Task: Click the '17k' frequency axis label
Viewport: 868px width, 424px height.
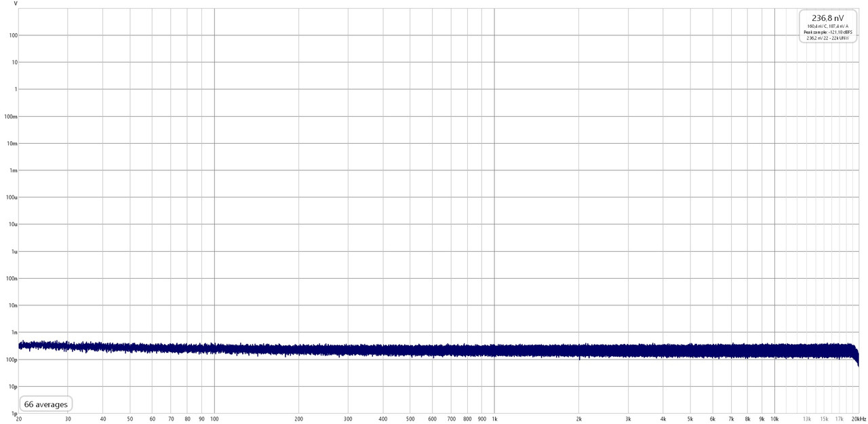Action: [x=839, y=419]
